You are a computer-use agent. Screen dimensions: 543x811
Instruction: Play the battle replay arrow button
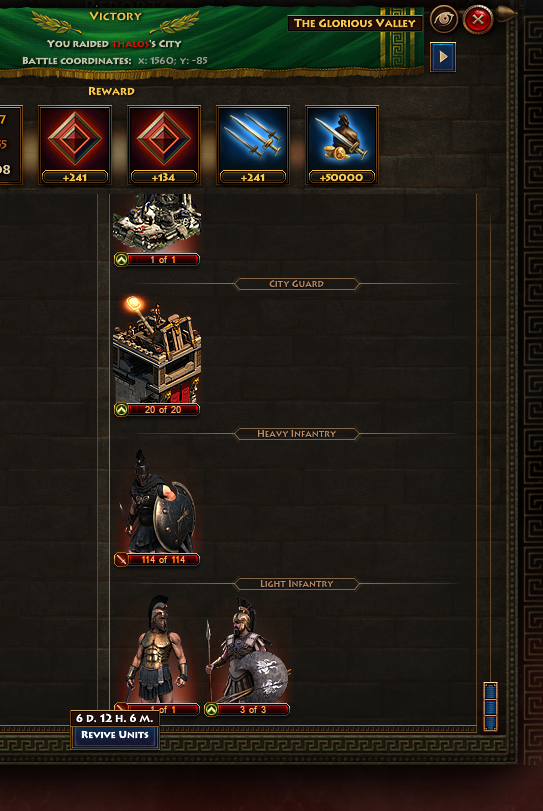click(x=443, y=57)
